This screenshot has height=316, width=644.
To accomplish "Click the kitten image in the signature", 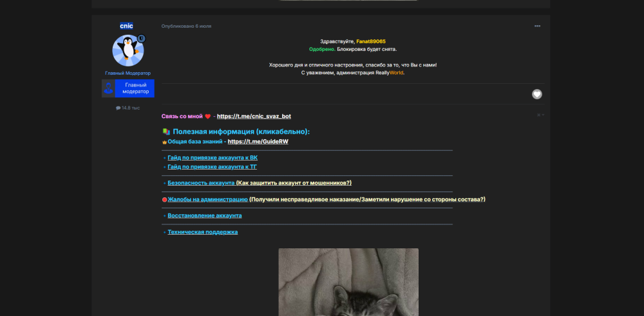I will pos(348,282).
